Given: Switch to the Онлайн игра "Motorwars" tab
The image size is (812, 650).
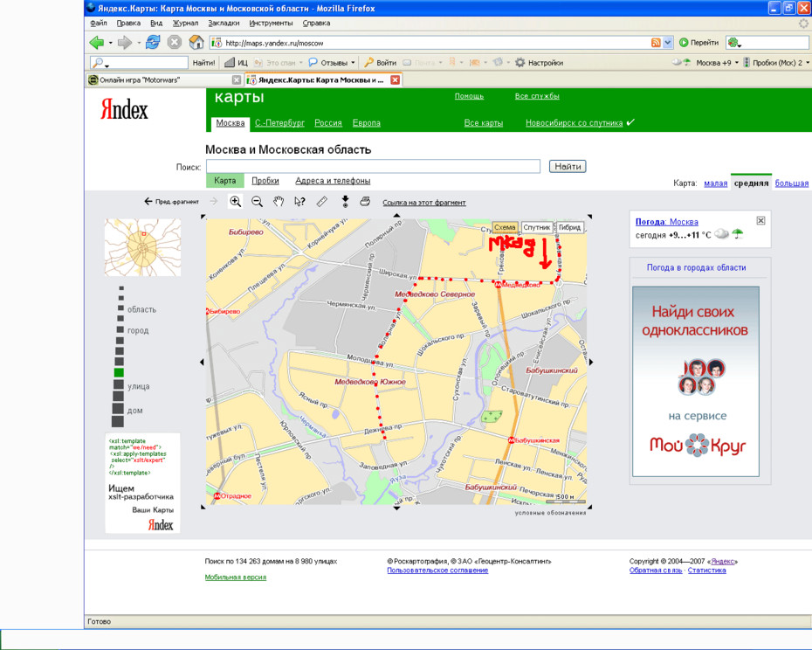Looking at the screenshot, I should (x=165, y=80).
